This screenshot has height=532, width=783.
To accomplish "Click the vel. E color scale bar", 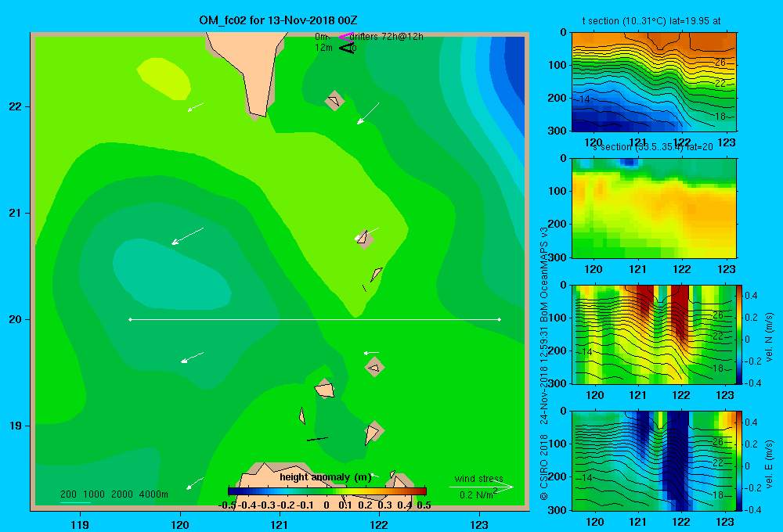I will (739, 461).
